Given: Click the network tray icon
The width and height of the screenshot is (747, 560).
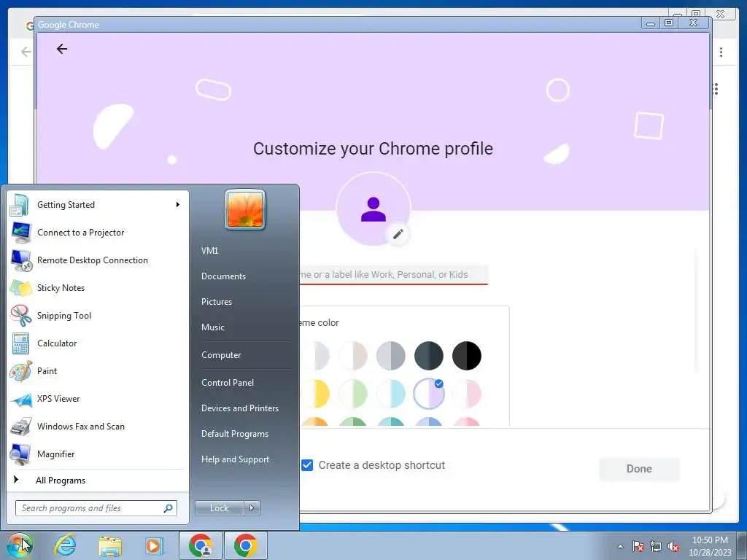Looking at the screenshot, I should pyautogui.click(x=656, y=546).
